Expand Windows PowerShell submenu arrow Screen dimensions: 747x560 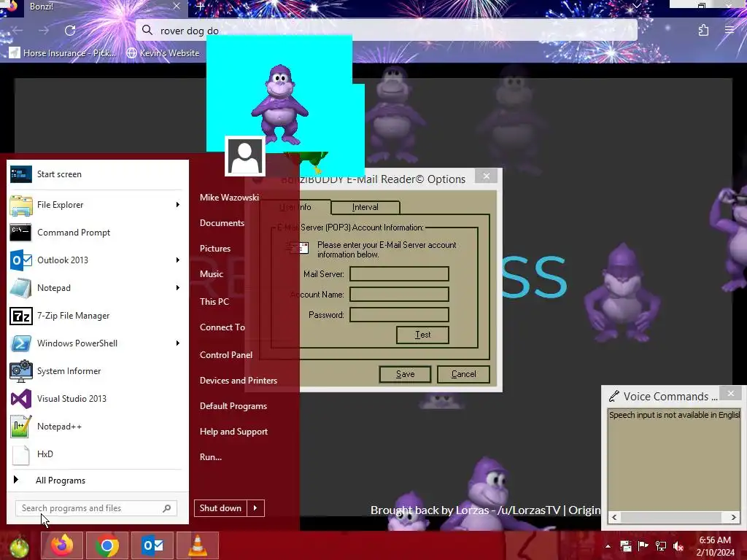click(178, 343)
